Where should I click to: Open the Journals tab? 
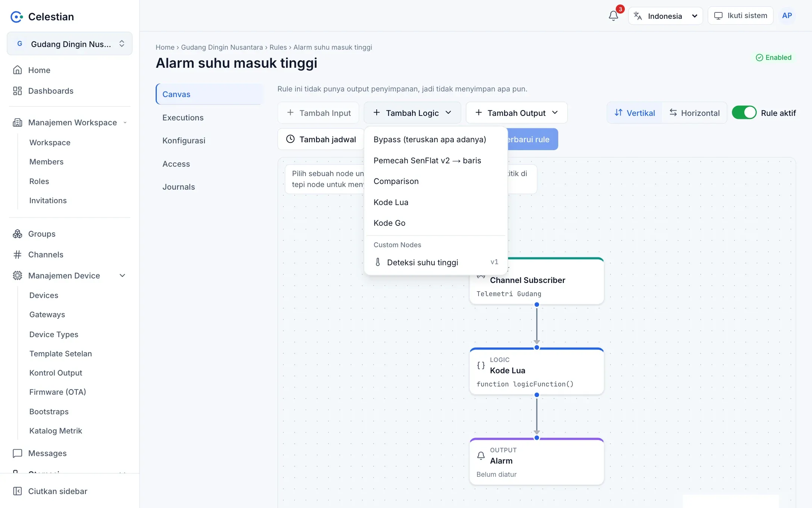click(x=210, y=187)
